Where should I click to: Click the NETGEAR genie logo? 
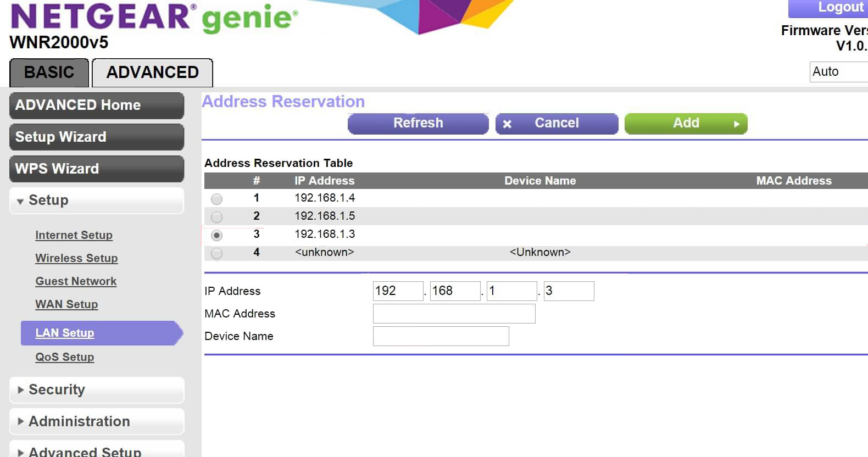pyautogui.click(x=154, y=18)
